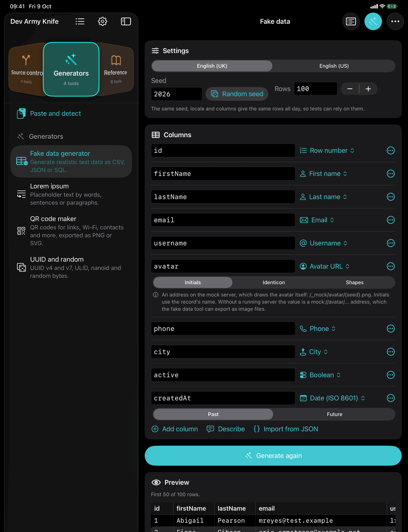408x532 pixels.
Task: Click the Paste and detect clipboard icon
Action: pos(21,113)
